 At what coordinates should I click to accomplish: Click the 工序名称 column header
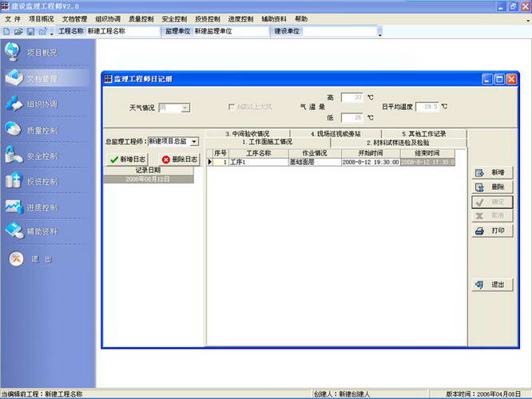click(x=259, y=153)
